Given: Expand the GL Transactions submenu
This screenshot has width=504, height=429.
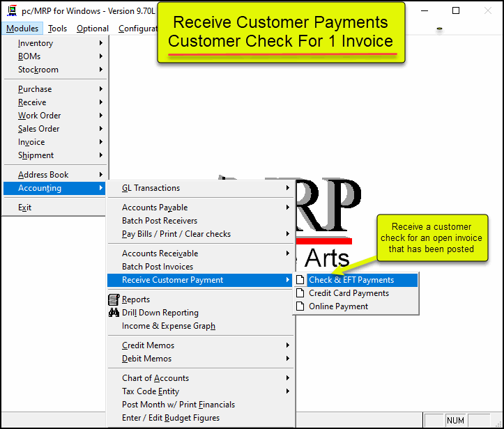Looking at the screenshot, I should click(x=287, y=188).
